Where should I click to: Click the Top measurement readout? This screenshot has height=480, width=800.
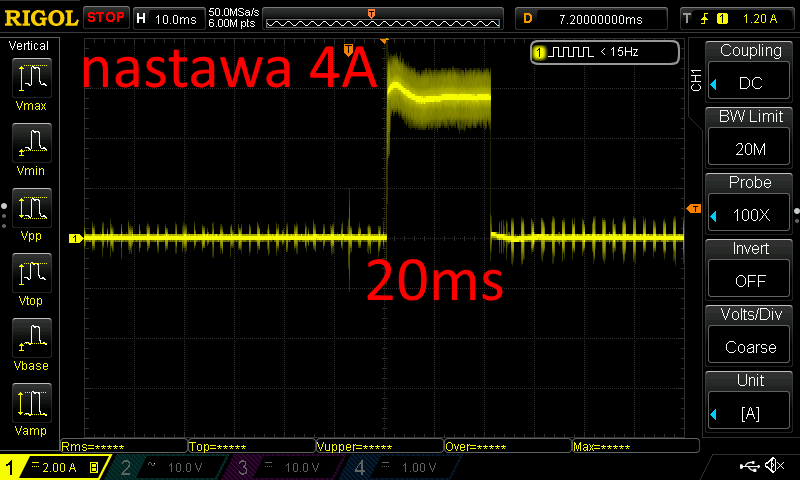(x=252, y=447)
